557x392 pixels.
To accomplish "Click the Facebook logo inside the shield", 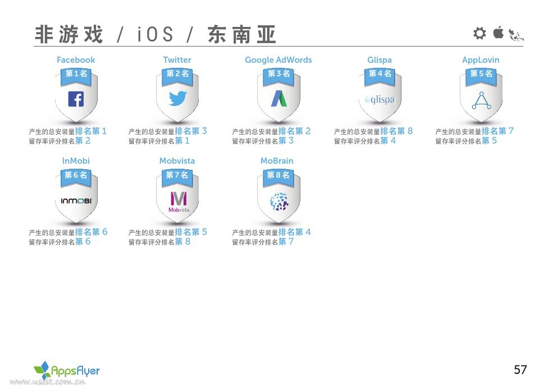I will coord(76,99).
